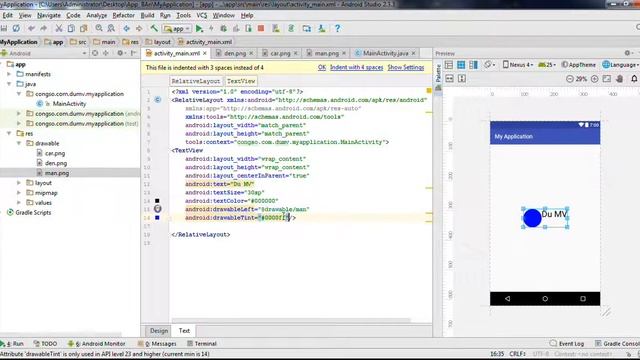Image resolution: width=640 pixels, height=360 pixels.
Task: Click the RelativeLayout breadcrumb
Action: [x=196, y=81]
